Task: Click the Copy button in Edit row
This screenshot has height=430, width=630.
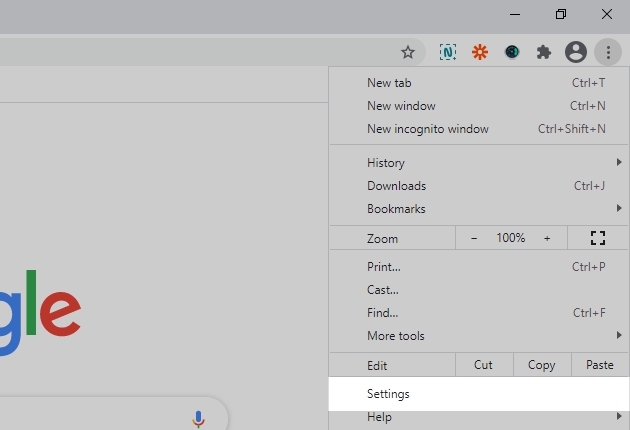Action: [541, 365]
